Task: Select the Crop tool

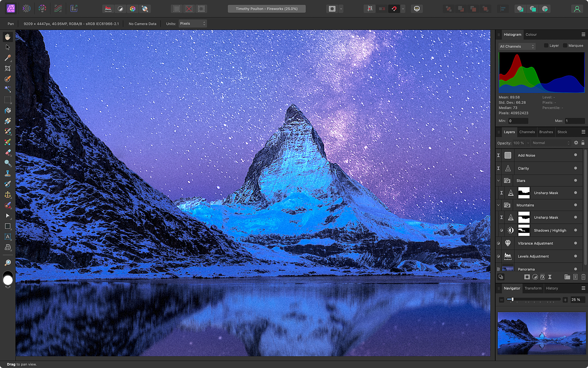Action: click(8, 68)
